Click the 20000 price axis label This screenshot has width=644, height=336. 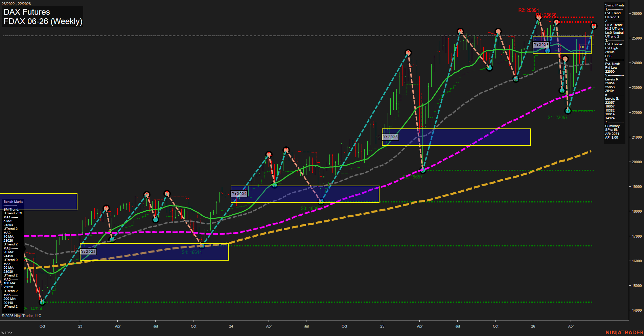(637, 162)
